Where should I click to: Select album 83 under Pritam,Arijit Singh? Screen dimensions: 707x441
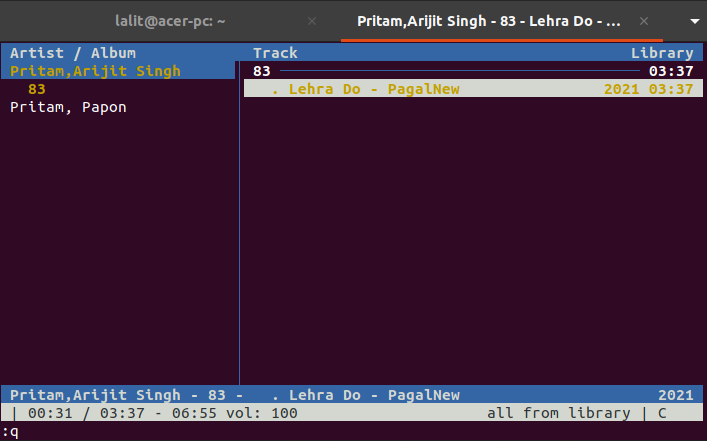point(37,89)
